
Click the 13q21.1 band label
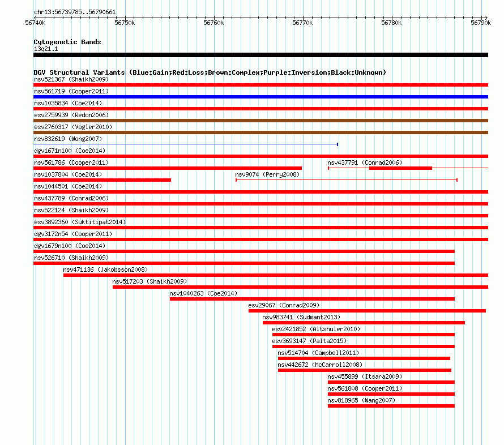click(46, 49)
